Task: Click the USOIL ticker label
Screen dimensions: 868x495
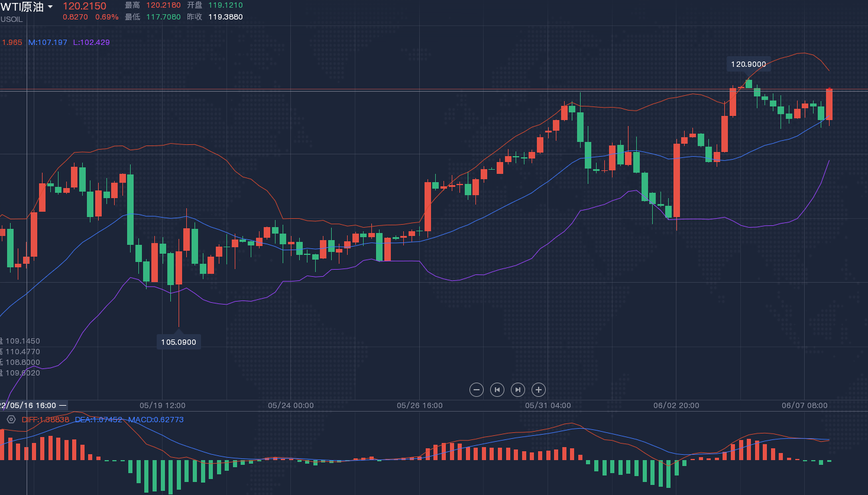Action: pyautogui.click(x=11, y=20)
